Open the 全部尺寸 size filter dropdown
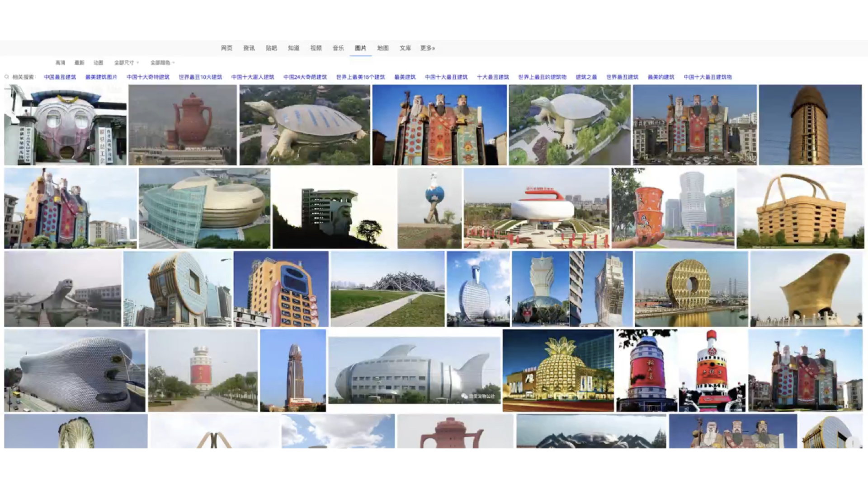Screen dimensions: 868x488 pyautogui.click(x=126, y=63)
